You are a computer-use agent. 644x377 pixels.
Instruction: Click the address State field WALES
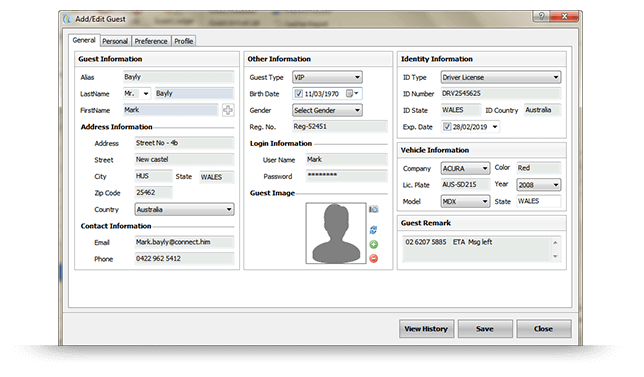click(216, 177)
